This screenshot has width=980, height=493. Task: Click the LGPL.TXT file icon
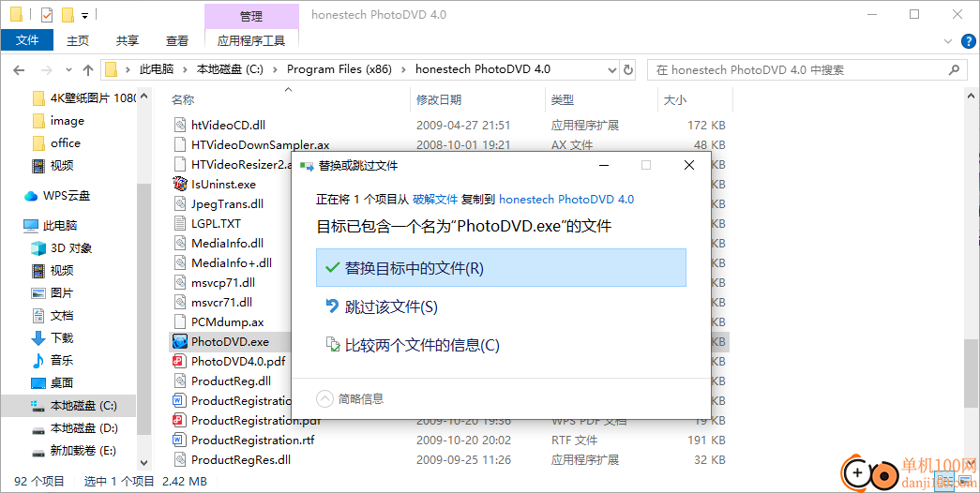coord(180,224)
